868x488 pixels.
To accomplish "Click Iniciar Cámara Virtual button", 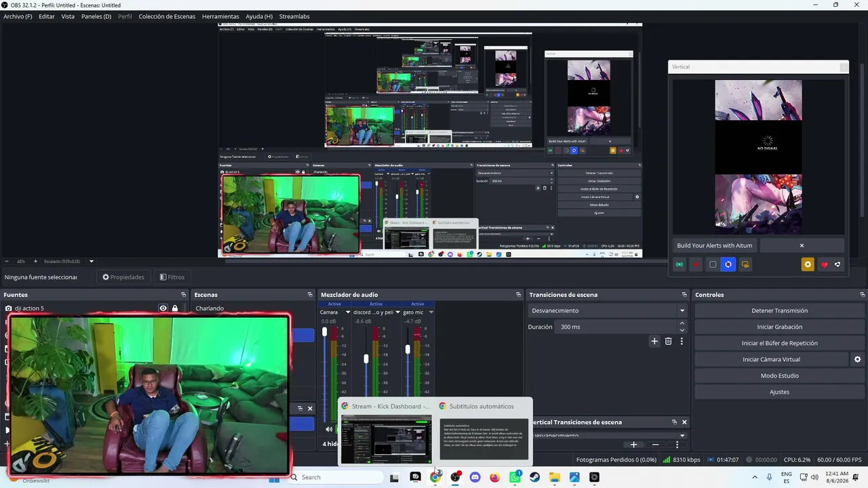I will click(771, 359).
